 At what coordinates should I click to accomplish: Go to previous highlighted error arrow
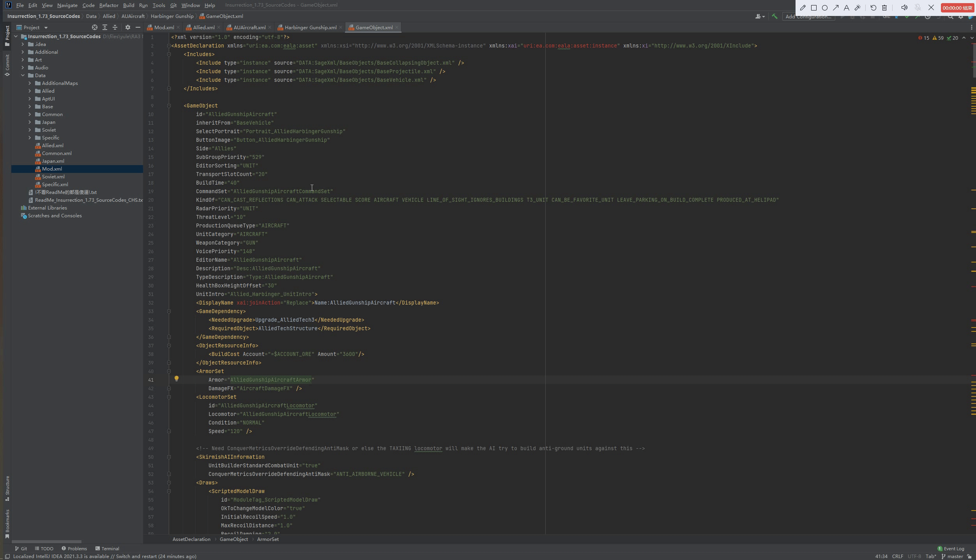coord(964,38)
